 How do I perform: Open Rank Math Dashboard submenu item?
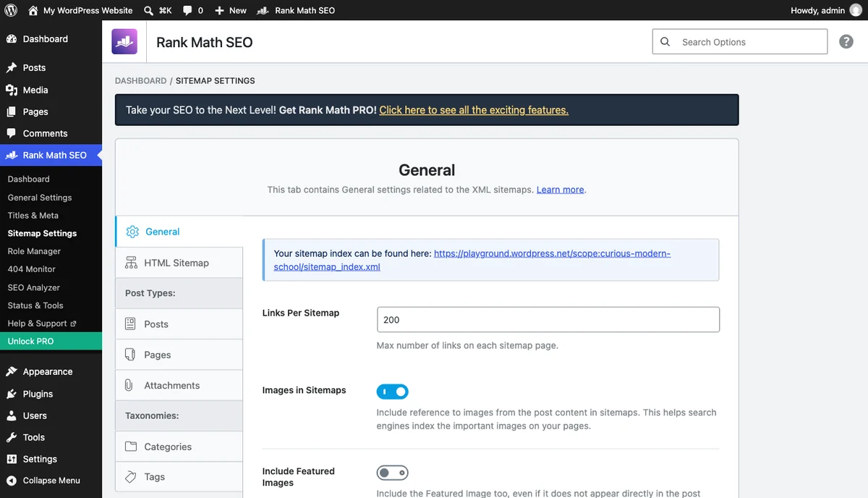click(x=51, y=179)
